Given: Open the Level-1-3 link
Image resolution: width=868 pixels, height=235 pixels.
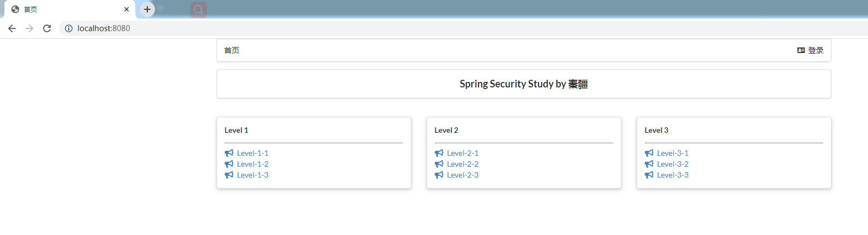Looking at the screenshot, I should point(253,175).
